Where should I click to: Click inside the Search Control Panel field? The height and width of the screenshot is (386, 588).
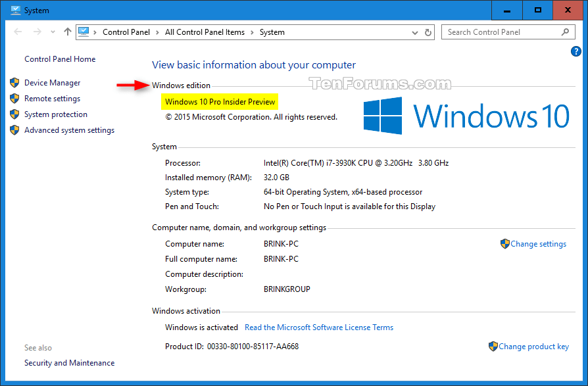[500, 32]
